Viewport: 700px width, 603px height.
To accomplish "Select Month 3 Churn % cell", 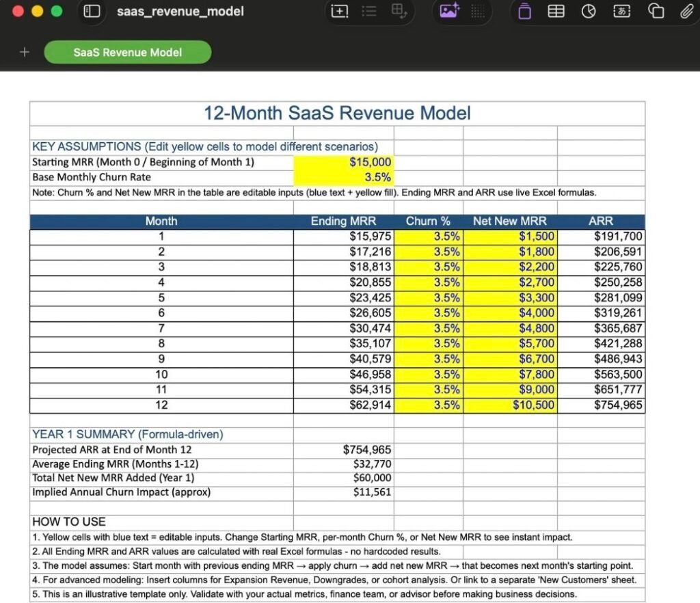I will coord(429,267).
